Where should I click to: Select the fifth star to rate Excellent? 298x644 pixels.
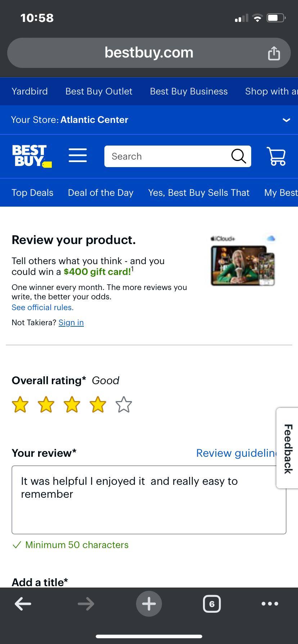[x=123, y=404]
